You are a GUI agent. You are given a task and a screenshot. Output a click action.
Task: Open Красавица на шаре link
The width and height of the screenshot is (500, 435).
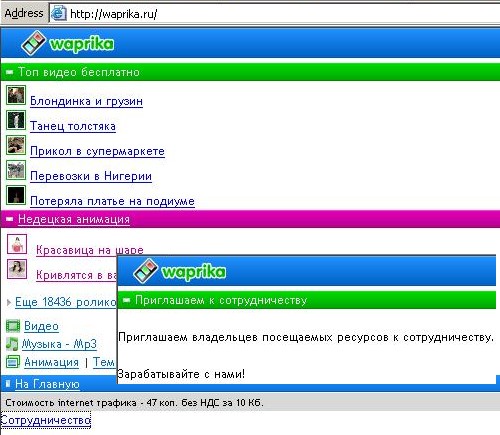[90, 250]
